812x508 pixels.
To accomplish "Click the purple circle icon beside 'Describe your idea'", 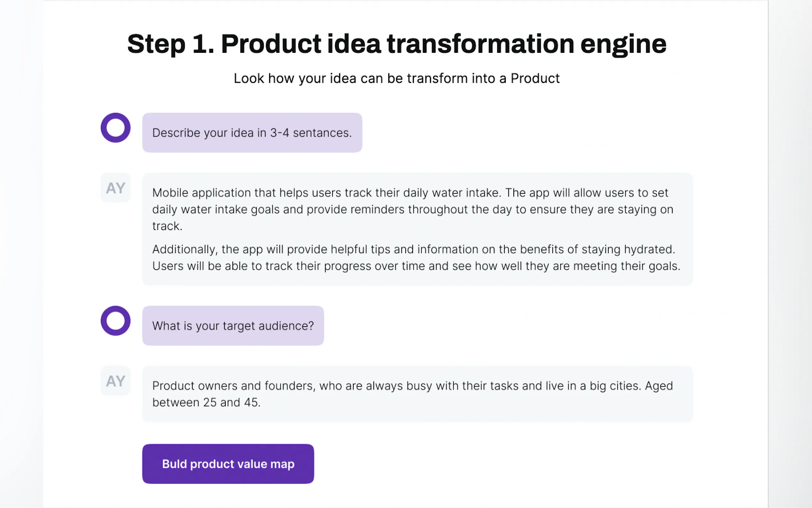I will tap(115, 128).
